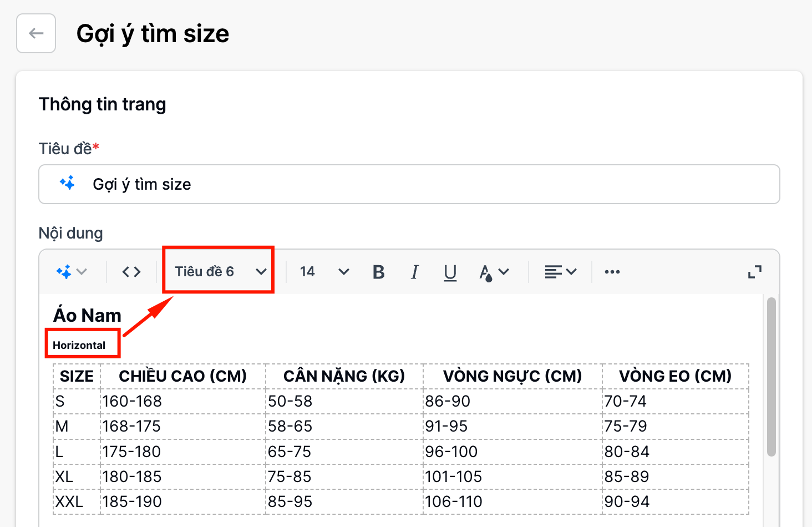Toggle HTML source code view
The width and height of the screenshot is (812, 527).
pyautogui.click(x=131, y=272)
